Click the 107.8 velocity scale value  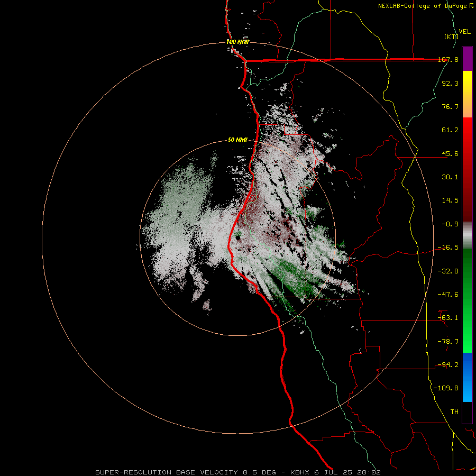coord(448,59)
